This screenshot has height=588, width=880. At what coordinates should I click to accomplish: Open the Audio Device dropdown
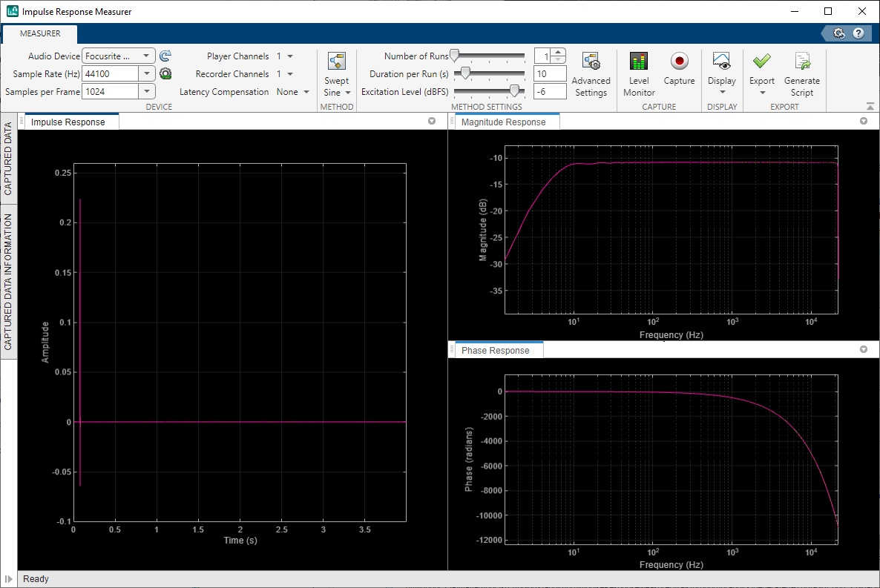click(146, 55)
